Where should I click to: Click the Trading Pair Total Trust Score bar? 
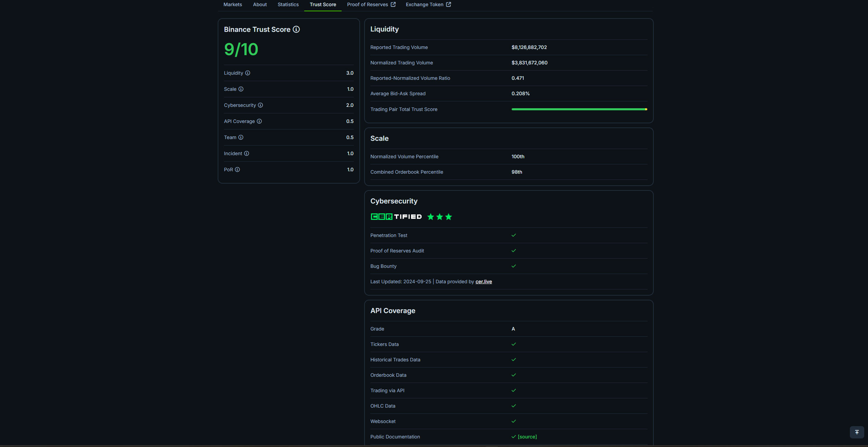(x=579, y=109)
